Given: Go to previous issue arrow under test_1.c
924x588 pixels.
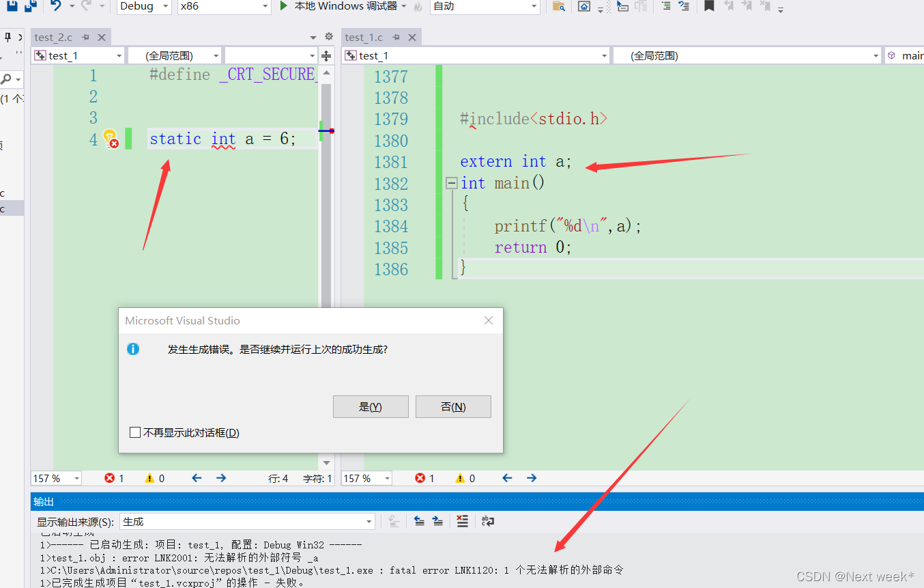Looking at the screenshot, I should [x=507, y=478].
